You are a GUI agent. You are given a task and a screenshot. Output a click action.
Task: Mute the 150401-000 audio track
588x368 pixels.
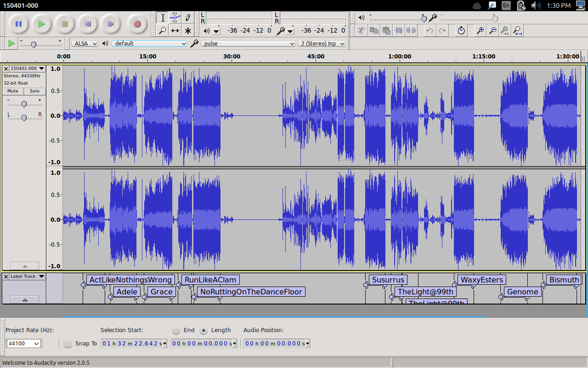[13, 91]
